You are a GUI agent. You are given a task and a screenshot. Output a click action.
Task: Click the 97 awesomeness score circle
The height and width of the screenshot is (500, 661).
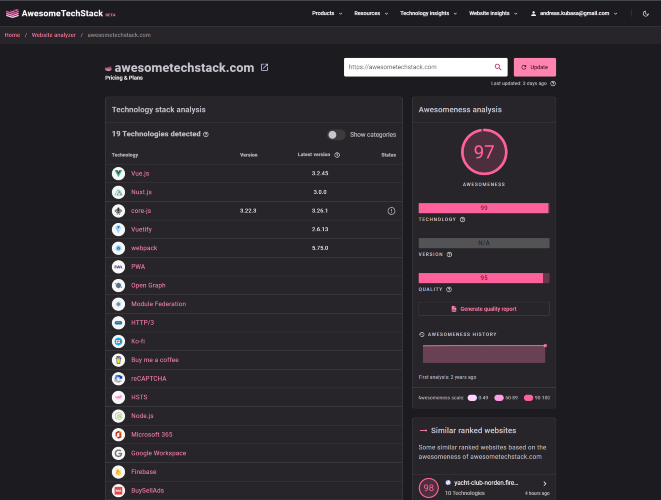484,152
